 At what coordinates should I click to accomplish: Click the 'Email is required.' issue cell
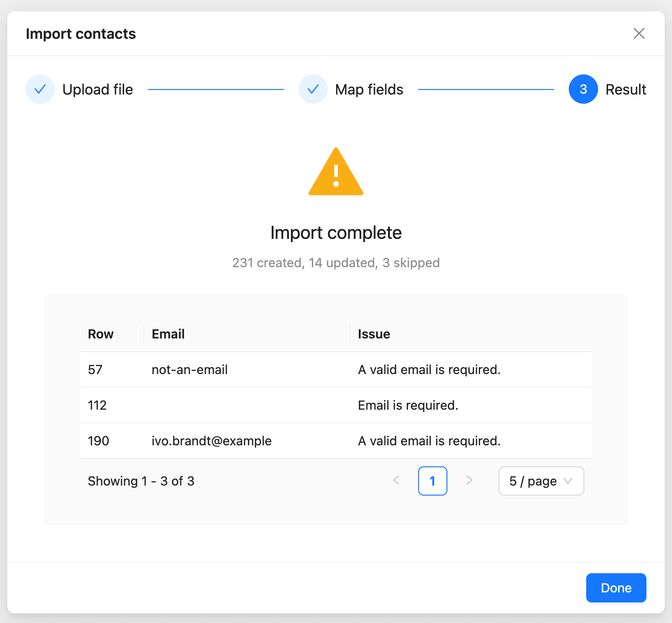pyautogui.click(x=471, y=405)
